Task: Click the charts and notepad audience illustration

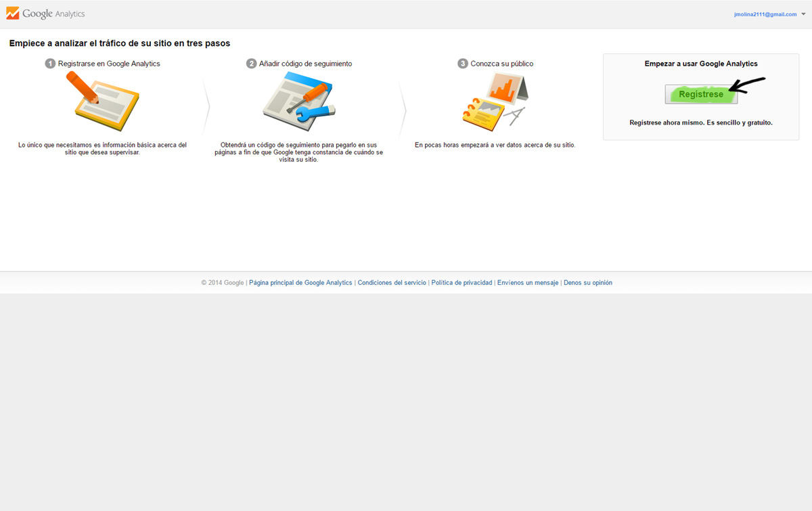Action: click(x=495, y=102)
